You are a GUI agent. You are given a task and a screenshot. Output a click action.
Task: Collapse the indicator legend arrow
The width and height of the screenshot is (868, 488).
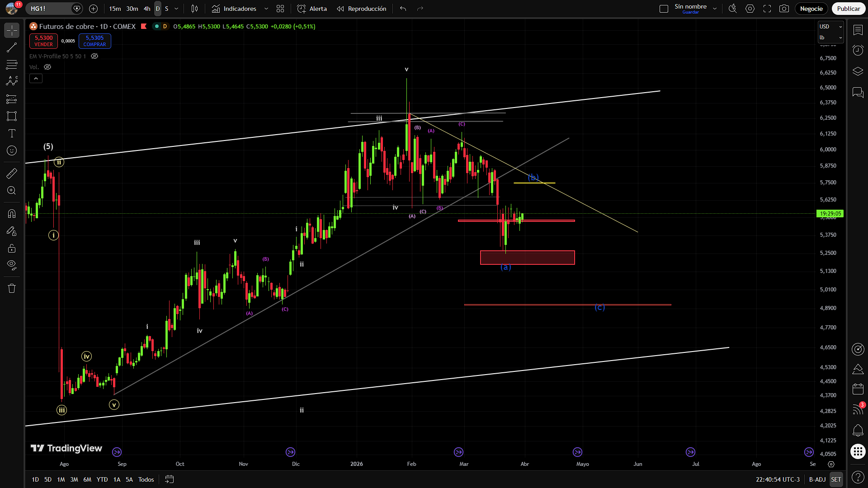click(x=36, y=79)
